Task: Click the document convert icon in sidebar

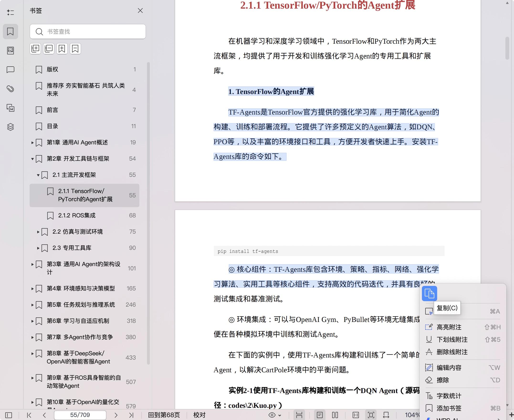Action: click(10, 108)
